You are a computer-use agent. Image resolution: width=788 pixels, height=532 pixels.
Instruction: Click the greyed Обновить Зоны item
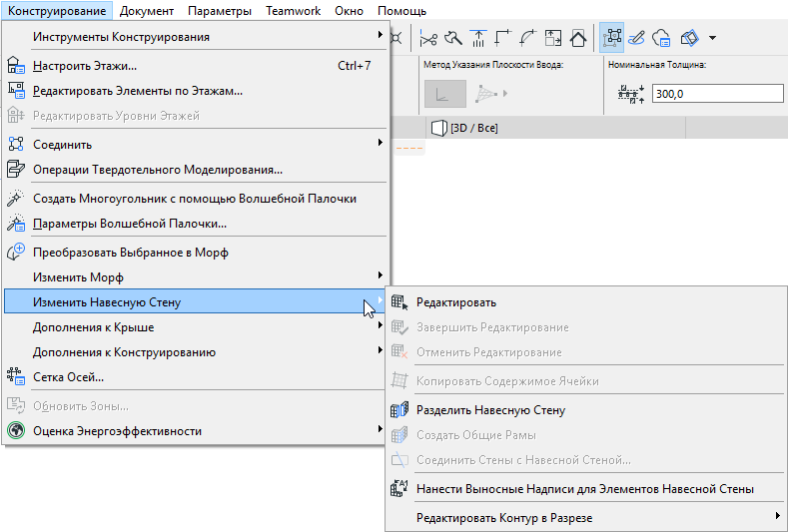(195, 406)
